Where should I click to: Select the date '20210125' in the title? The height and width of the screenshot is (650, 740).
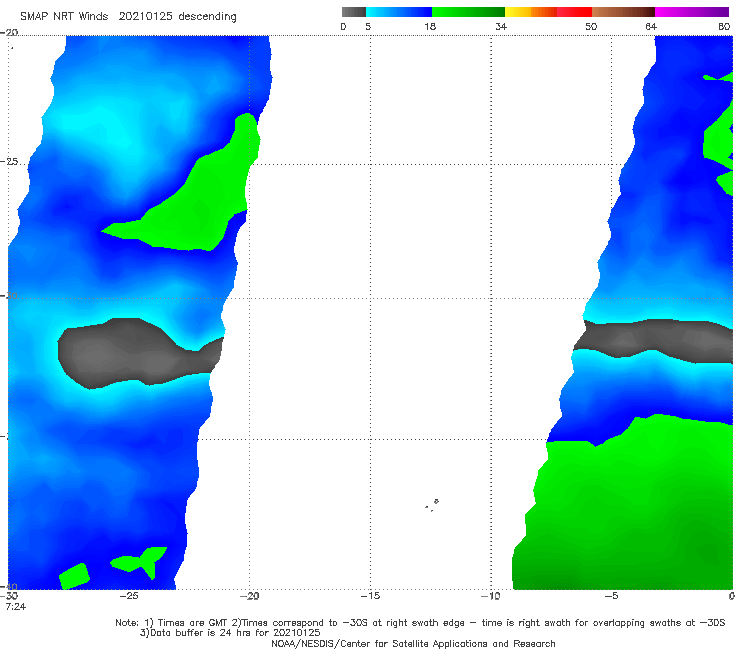point(144,17)
